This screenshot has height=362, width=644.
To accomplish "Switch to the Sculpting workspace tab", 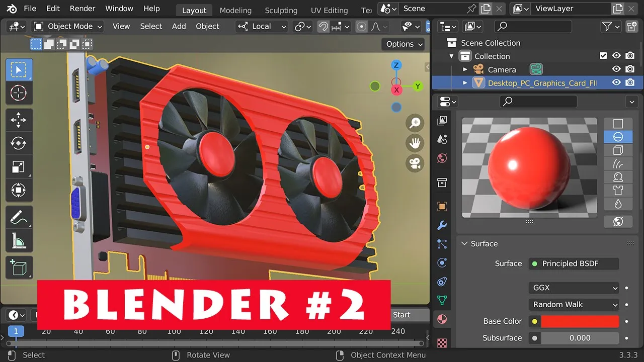I will click(x=281, y=10).
